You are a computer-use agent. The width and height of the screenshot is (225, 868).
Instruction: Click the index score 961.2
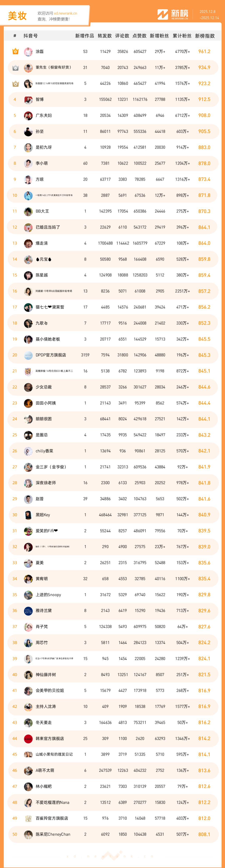click(204, 52)
